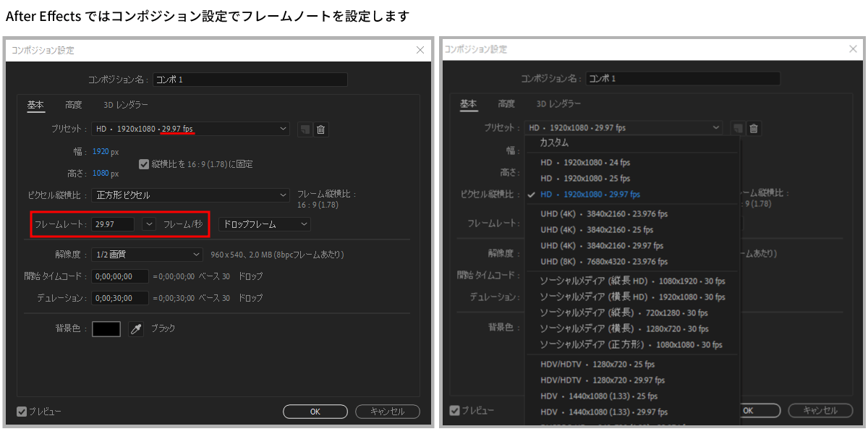Close the right コンポジション設定 dialog with X

853,48
